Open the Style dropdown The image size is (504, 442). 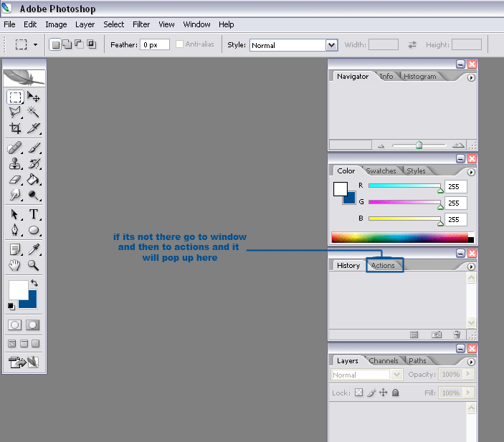tap(331, 45)
